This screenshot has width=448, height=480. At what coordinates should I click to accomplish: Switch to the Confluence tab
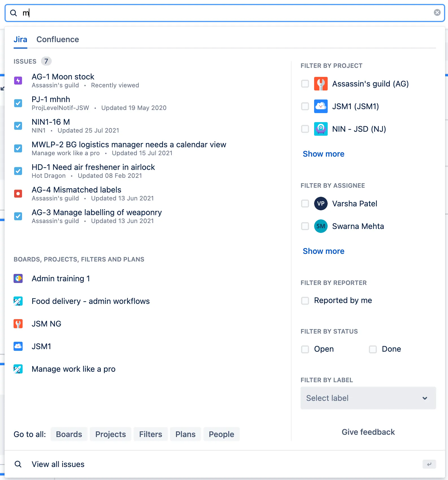click(58, 40)
